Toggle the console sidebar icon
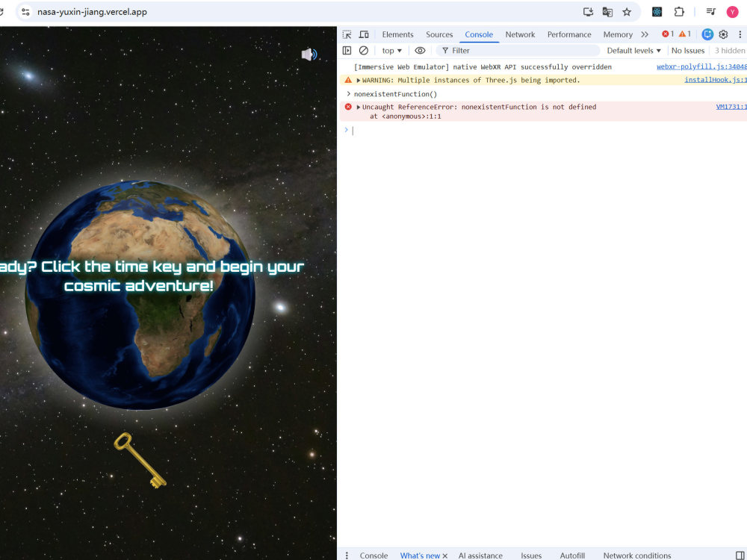This screenshot has height=560, width=747. 347,51
